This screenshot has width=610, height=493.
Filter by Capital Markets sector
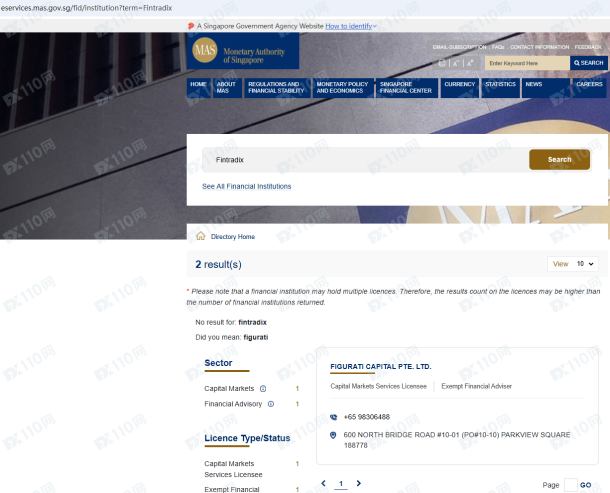[x=229, y=388]
